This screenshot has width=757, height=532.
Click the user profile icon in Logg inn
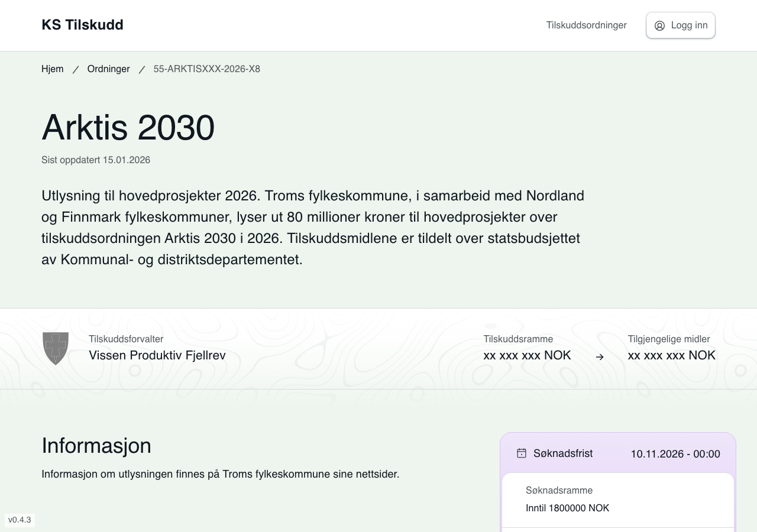pos(659,25)
